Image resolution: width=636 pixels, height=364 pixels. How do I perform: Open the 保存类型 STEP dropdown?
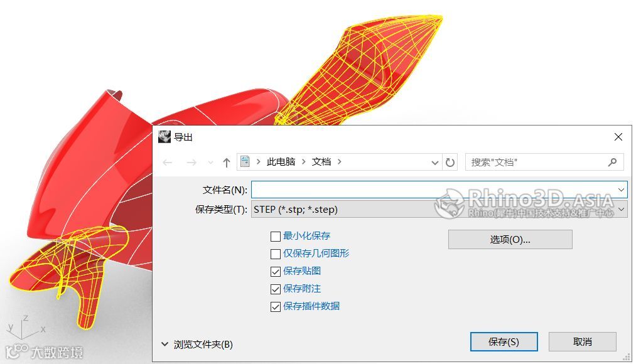click(439, 210)
